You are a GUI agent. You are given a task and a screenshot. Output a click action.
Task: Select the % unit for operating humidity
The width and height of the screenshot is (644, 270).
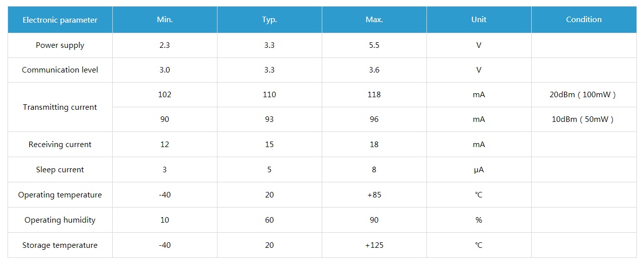(479, 220)
